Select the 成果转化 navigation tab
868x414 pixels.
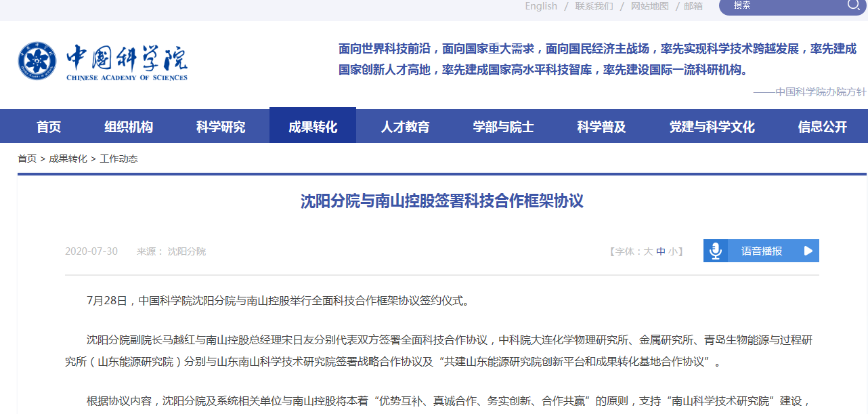pyautogui.click(x=313, y=127)
